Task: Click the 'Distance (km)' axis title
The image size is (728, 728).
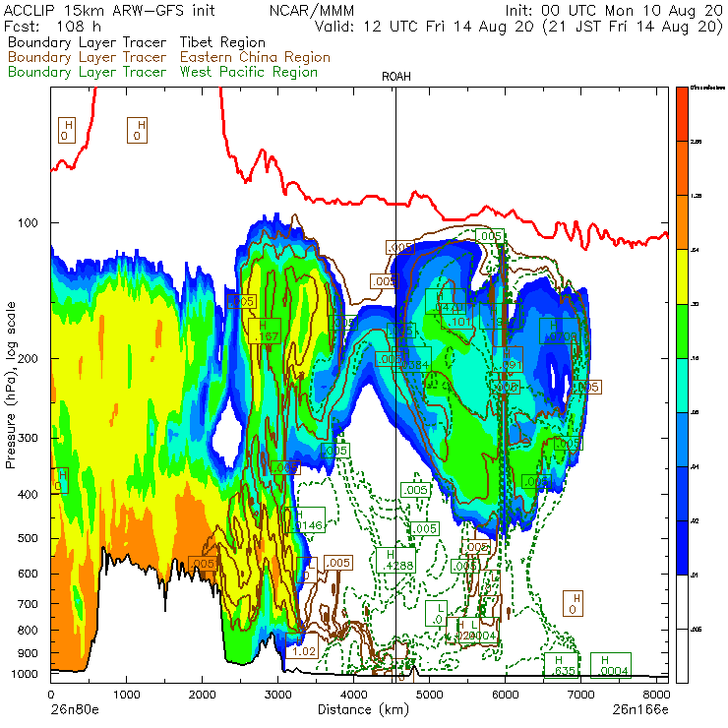Action: [363, 709]
